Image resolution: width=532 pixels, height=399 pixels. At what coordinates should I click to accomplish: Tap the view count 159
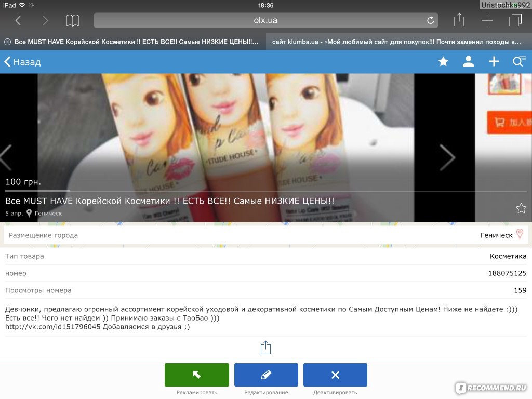pos(520,290)
